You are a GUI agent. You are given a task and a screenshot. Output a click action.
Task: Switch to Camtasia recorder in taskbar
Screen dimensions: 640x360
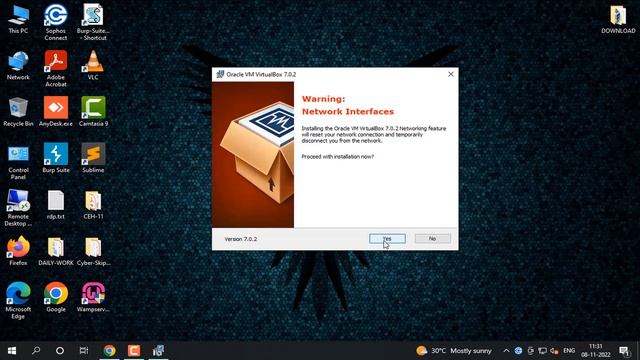[134, 351]
